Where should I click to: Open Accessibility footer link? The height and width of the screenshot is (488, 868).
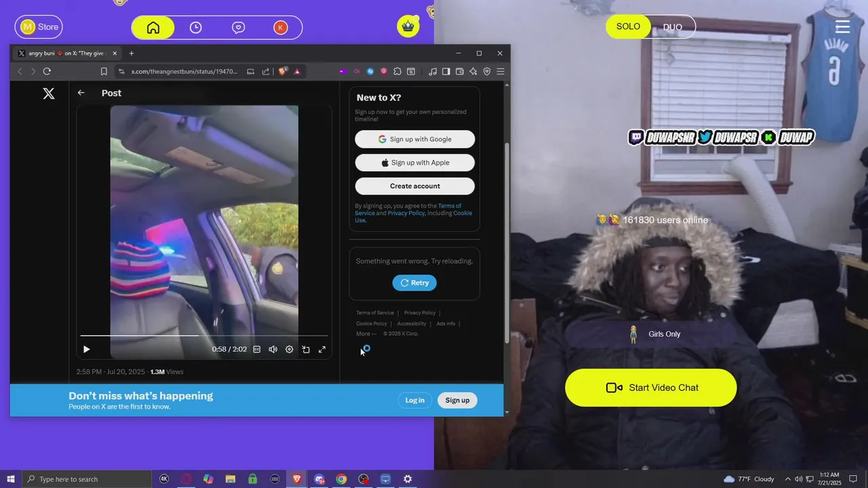point(412,323)
